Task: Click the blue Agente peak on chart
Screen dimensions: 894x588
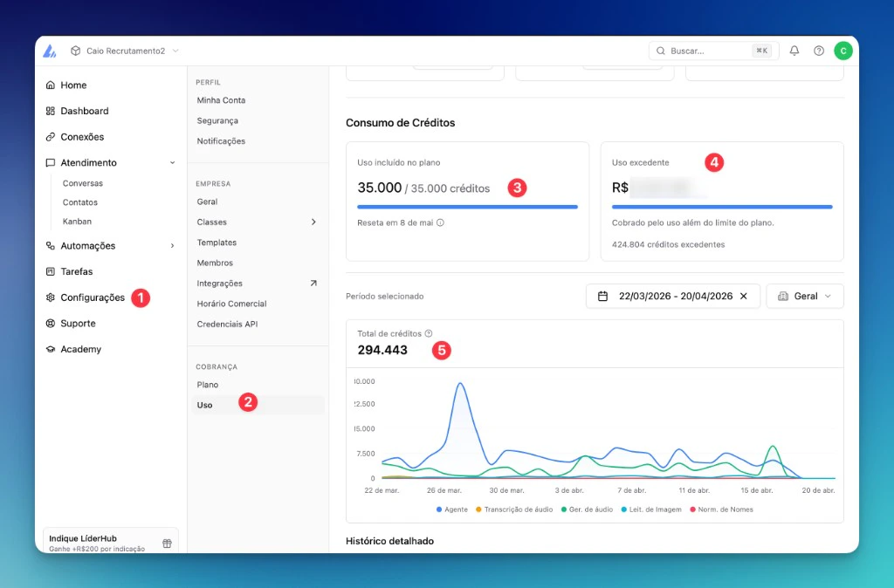Action: (x=460, y=384)
